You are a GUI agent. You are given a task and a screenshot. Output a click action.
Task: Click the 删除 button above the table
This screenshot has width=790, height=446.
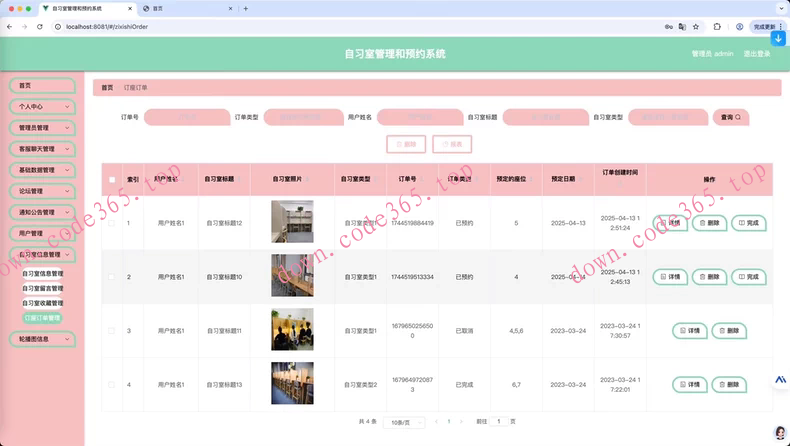[406, 144]
